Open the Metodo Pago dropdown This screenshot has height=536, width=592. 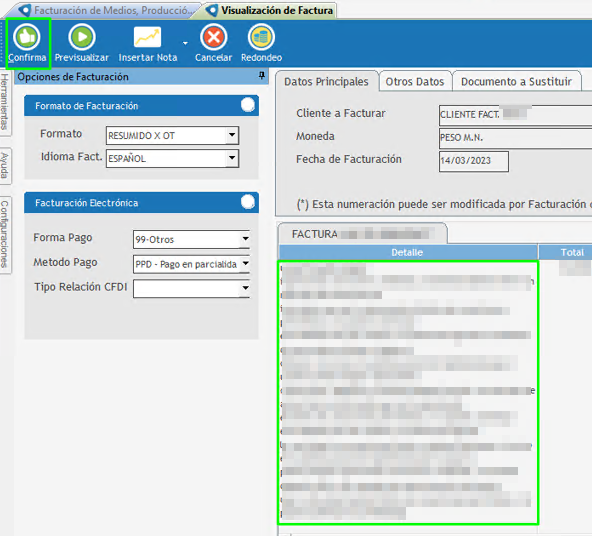(x=245, y=263)
